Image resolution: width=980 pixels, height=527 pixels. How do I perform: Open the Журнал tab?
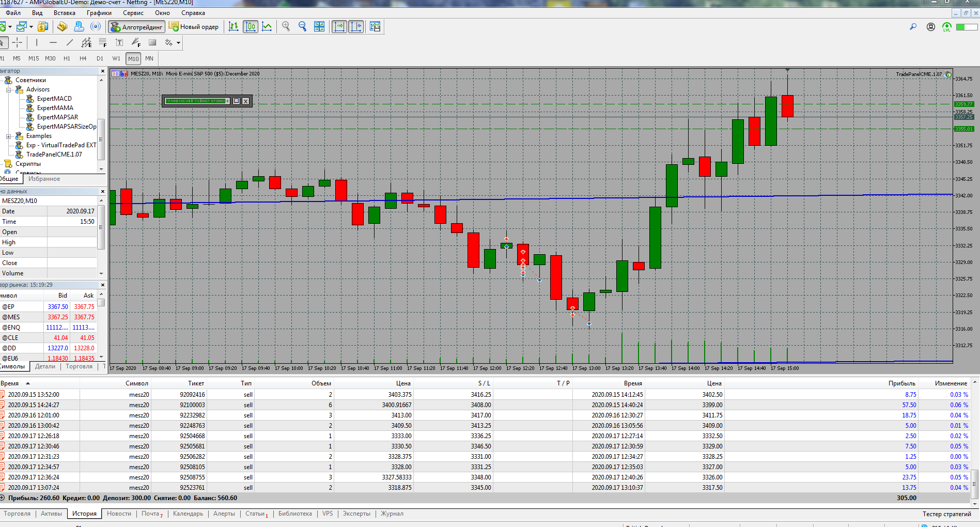tap(392, 514)
